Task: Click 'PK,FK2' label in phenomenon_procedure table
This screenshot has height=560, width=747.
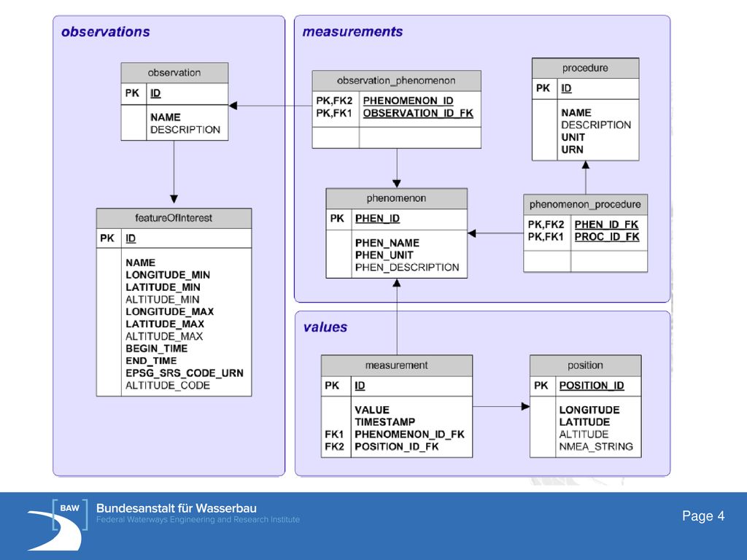Action: (x=546, y=225)
